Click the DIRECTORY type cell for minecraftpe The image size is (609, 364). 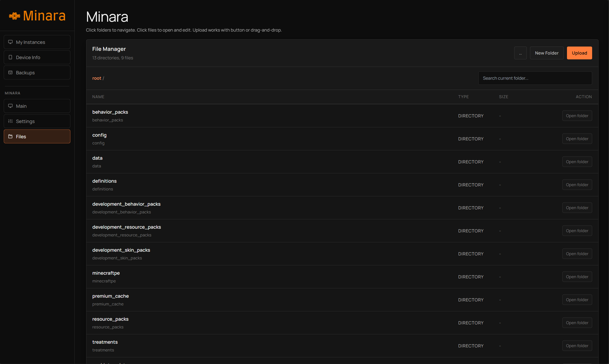pyautogui.click(x=471, y=277)
